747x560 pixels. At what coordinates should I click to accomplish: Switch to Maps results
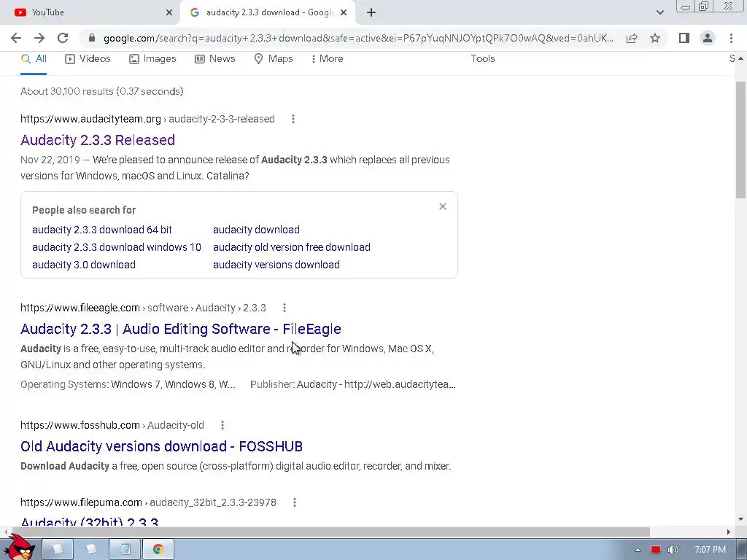[274, 58]
